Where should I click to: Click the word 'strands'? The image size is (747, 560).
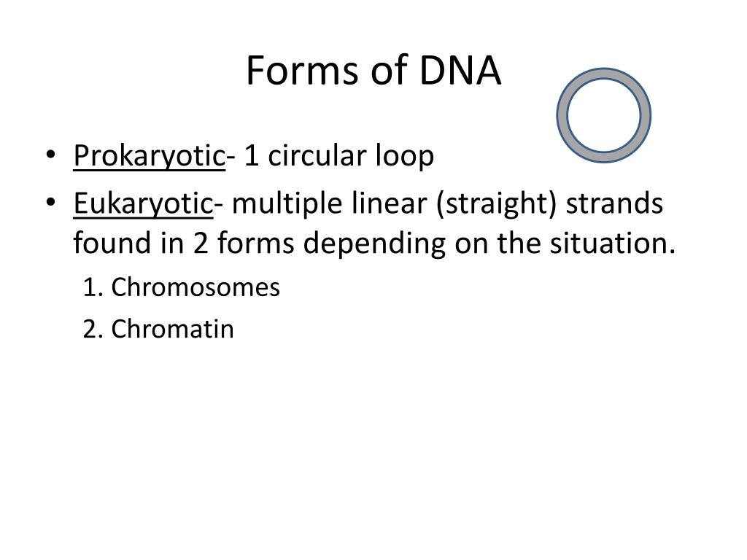[614, 203]
